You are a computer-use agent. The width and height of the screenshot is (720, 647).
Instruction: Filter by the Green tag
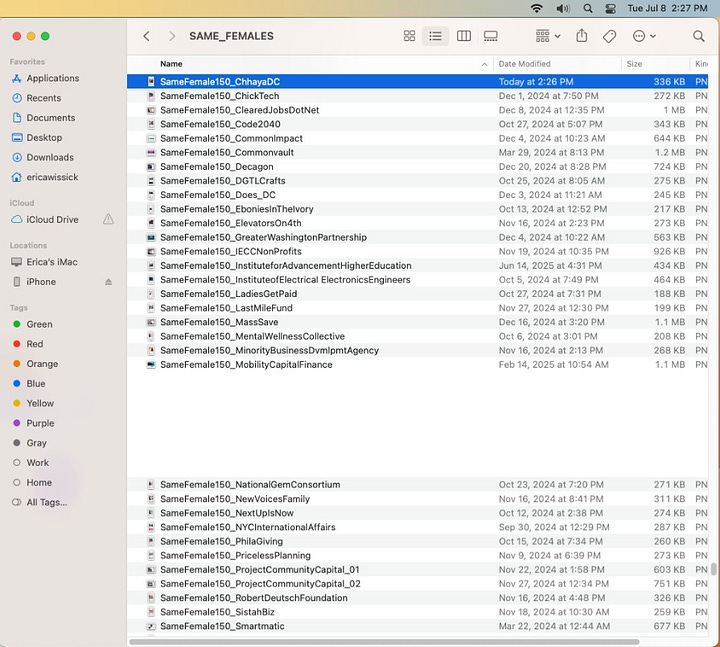(x=39, y=324)
